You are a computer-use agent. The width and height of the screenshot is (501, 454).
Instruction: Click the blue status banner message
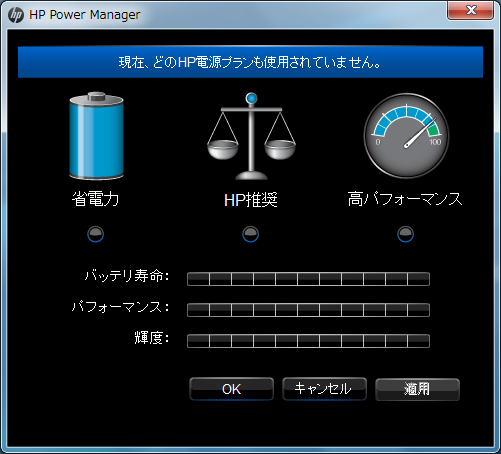click(250, 62)
